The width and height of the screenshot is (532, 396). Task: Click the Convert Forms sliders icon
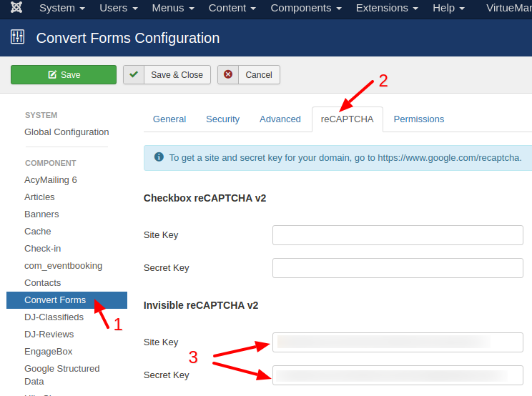(17, 37)
